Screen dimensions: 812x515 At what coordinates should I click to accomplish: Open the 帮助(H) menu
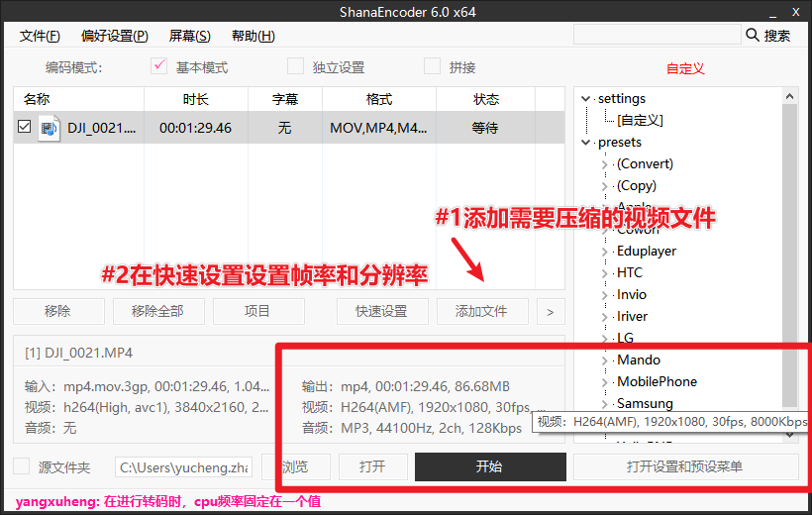(254, 36)
